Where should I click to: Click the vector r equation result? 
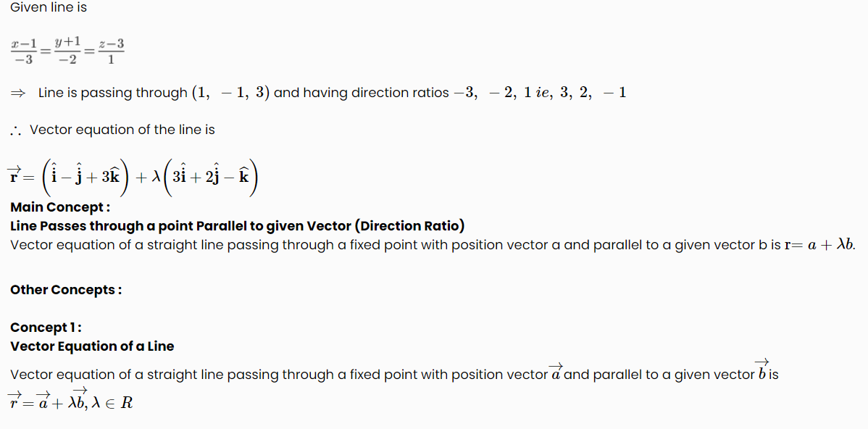133,177
